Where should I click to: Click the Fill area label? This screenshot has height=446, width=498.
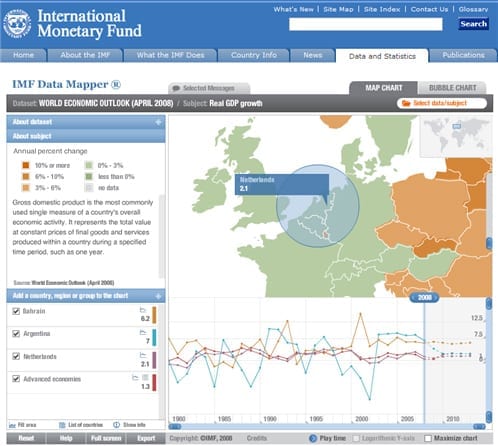tap(27, 425)
